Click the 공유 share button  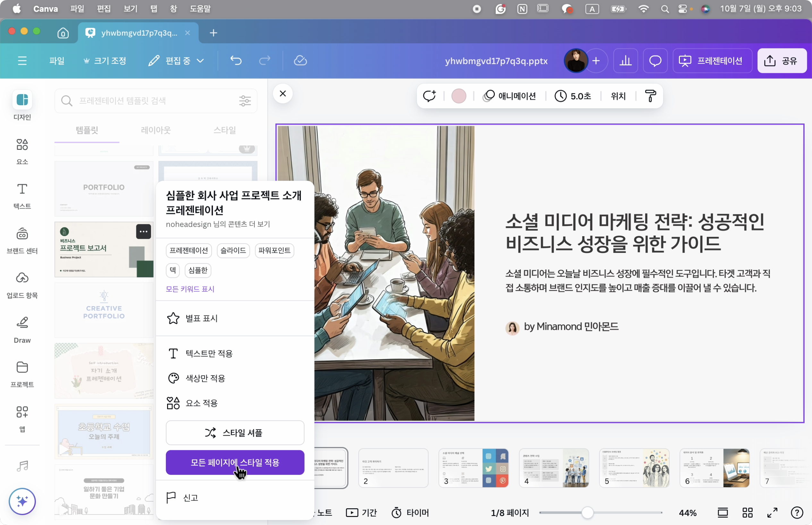tap(782, 61)
